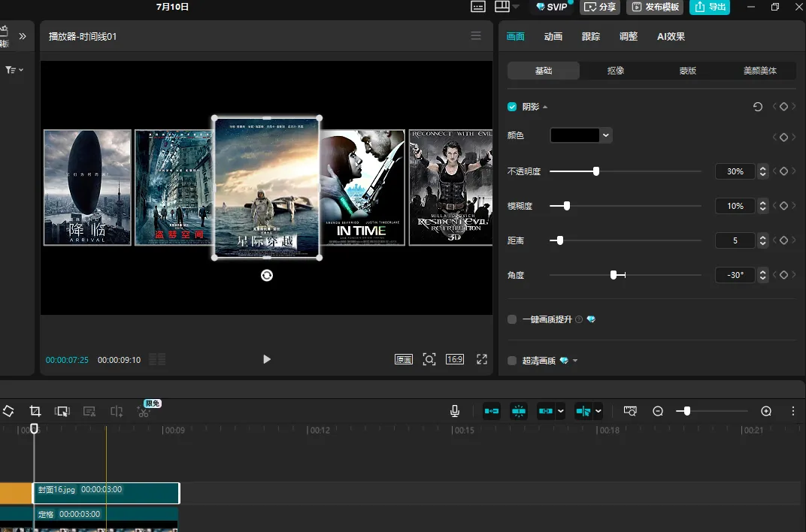The image size is (806, 532).
Task: Toggle the preview axis cursor button
Action: [583, 411]
